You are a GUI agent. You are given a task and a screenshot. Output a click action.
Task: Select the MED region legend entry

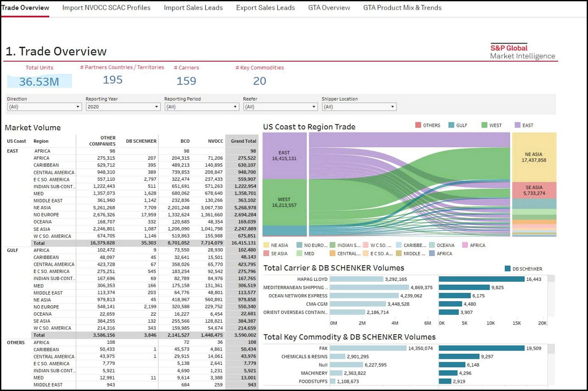click(x=305, y=253)
